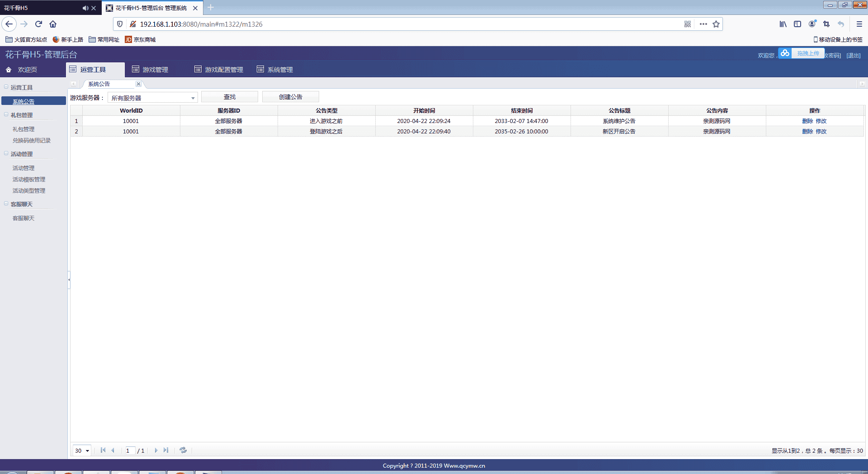Switch to the 花千骨H5 browser tab

(41, 8)
